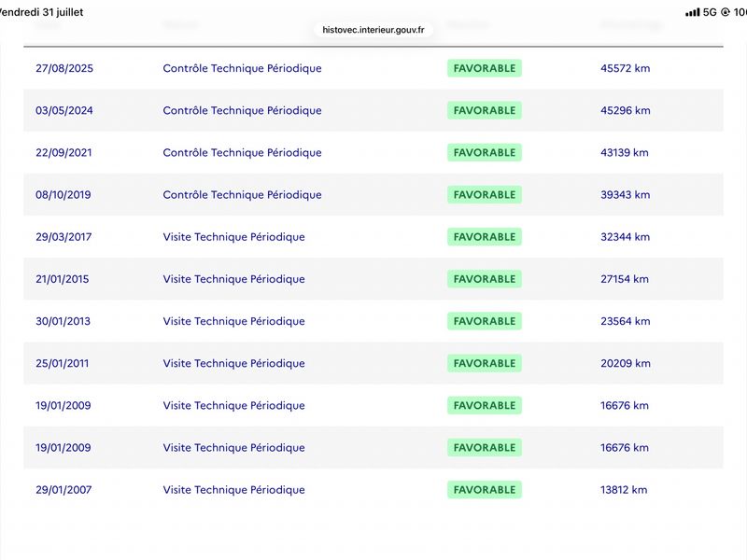Tap the histovec.interieur.gouv.fr address pill
The image size is (747, 560).
point(373,30)
